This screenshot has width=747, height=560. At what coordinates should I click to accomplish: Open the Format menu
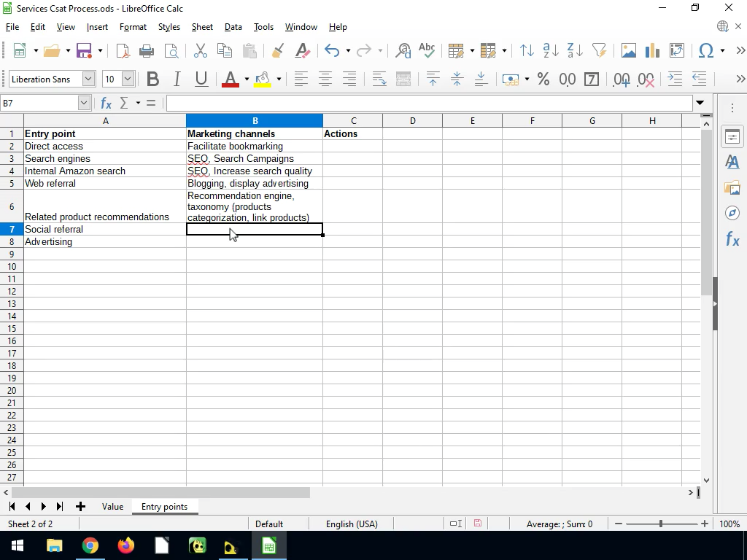[x=133, y=27]
